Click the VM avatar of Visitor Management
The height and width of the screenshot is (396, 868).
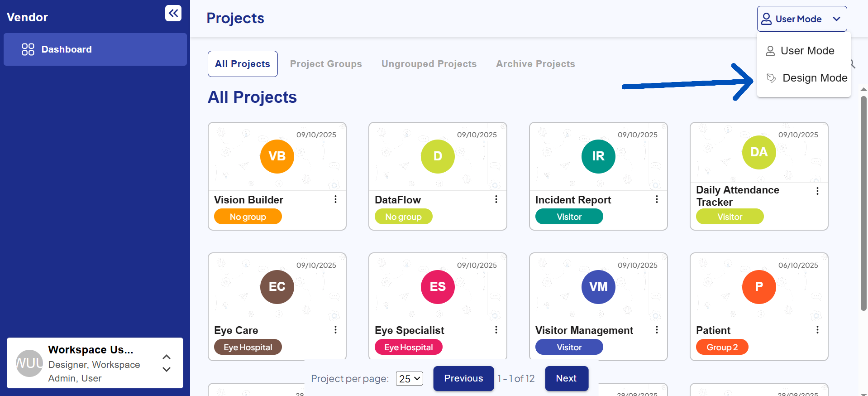coord(598,287)
